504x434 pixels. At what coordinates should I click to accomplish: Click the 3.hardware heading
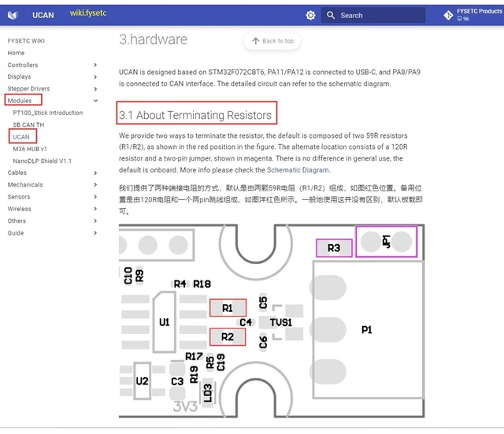(153, 39)
